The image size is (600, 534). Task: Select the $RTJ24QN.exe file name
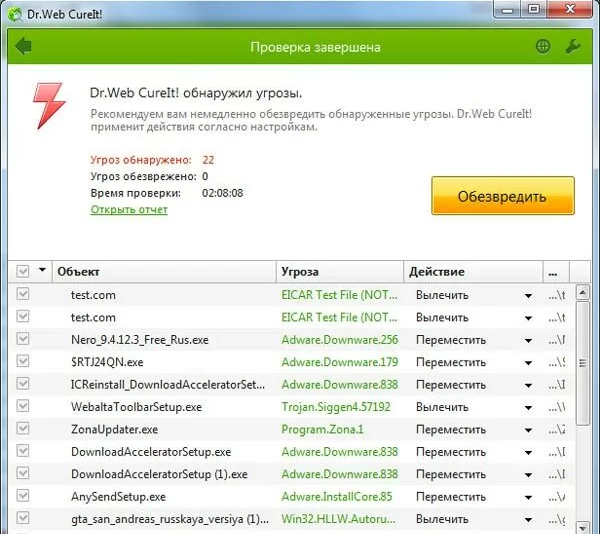point(107,362)
